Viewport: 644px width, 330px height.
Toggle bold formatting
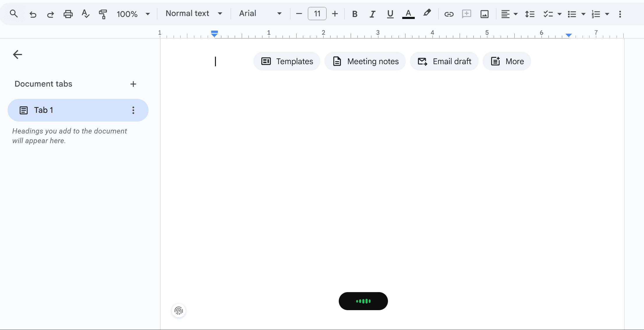pos(355,14)
